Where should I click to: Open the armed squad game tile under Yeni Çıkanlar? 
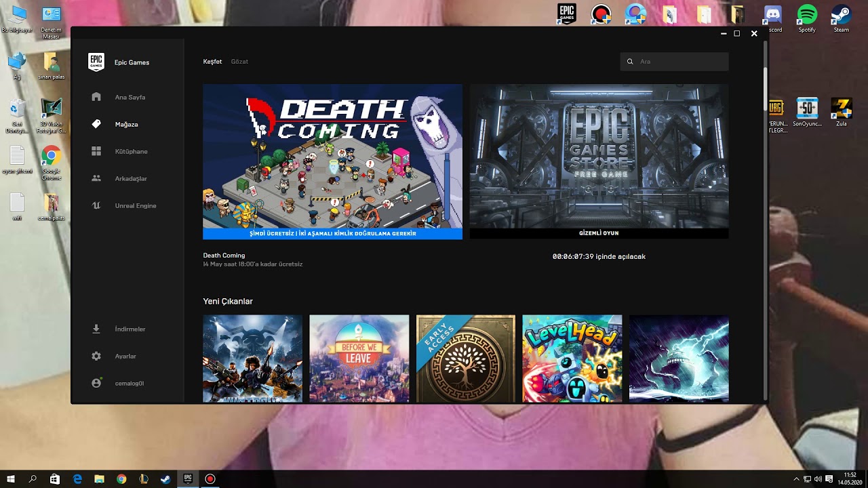[252, 359]
